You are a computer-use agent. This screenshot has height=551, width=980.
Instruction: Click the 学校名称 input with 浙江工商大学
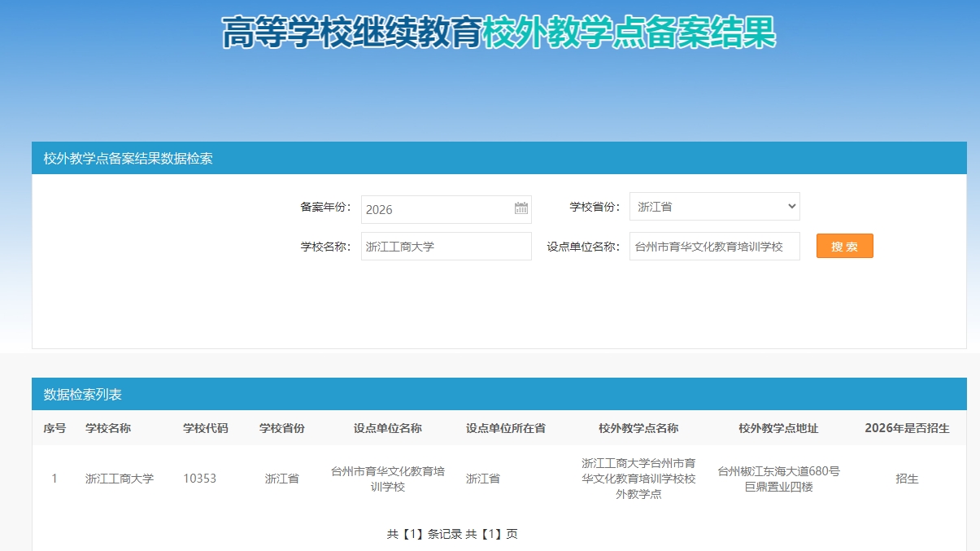click(x=446, y=246)
